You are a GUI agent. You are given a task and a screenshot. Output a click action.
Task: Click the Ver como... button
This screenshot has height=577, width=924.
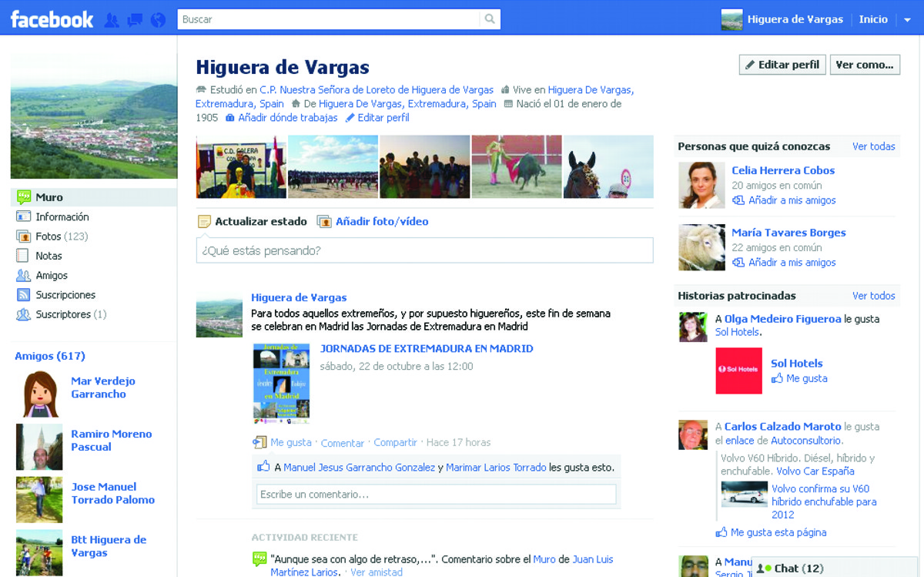tap(865, 65)
